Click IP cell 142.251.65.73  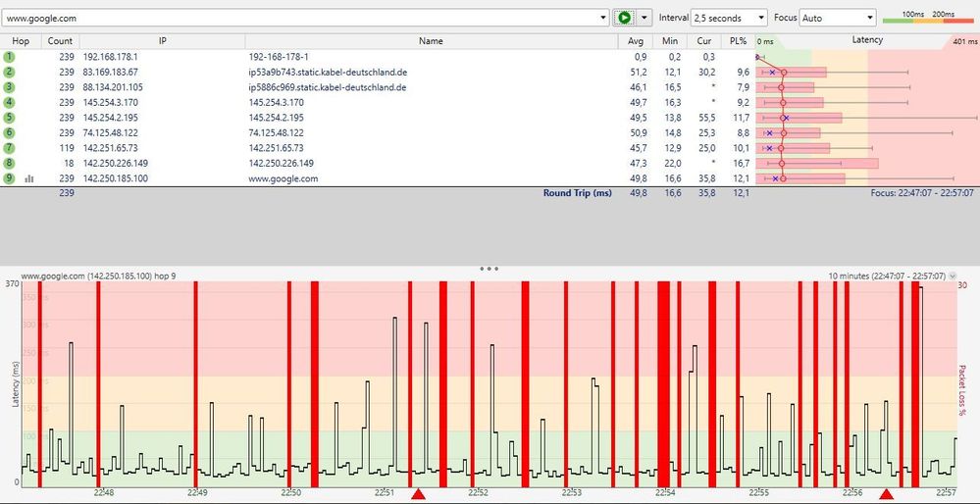click(110, 148)
